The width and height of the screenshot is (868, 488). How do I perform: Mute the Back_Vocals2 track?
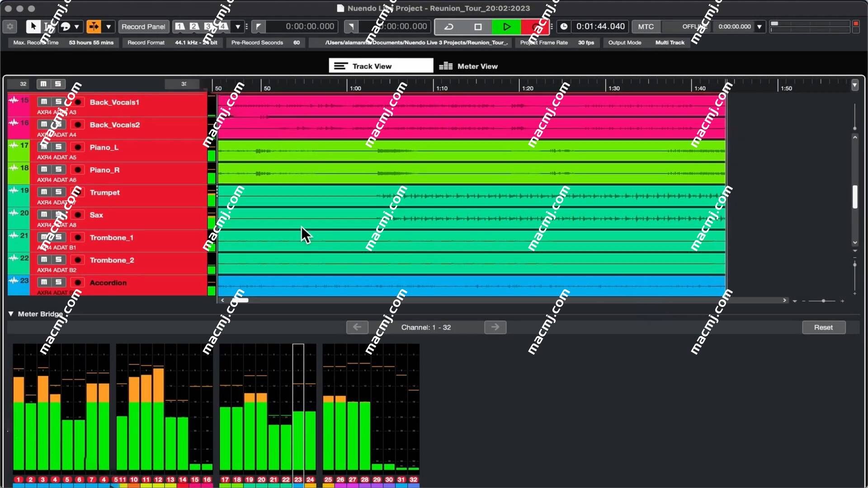44,124
